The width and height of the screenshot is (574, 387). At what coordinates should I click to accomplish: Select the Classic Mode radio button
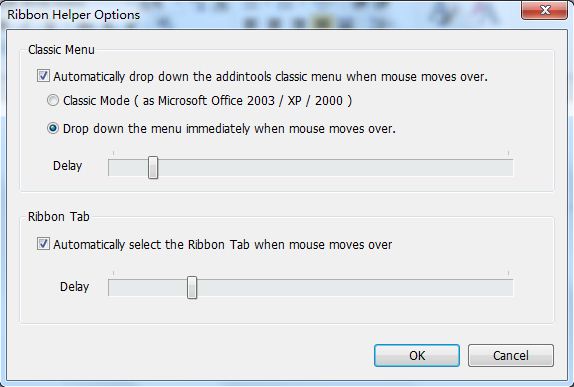click(x=53, y=100)
